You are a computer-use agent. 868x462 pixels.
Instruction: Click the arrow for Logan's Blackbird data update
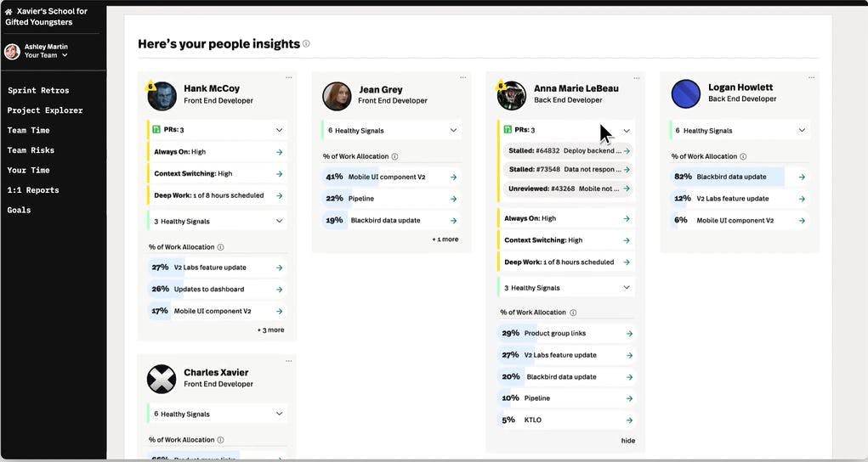click(x=802, y=177)
